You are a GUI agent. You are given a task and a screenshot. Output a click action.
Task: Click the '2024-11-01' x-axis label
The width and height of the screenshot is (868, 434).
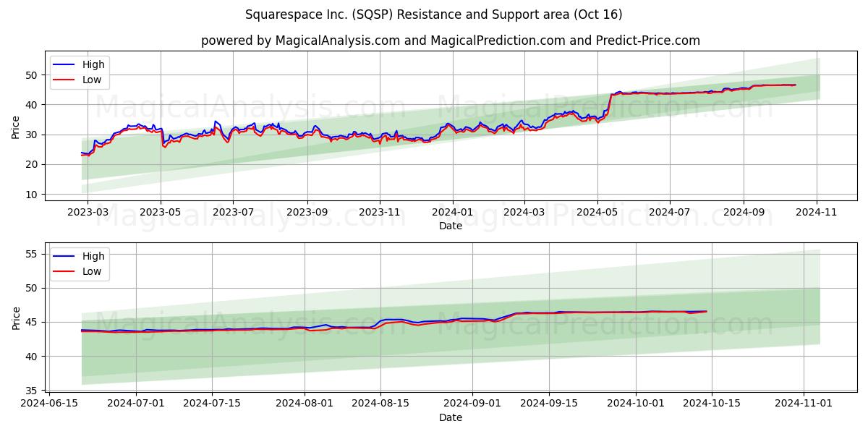[805, 405]
